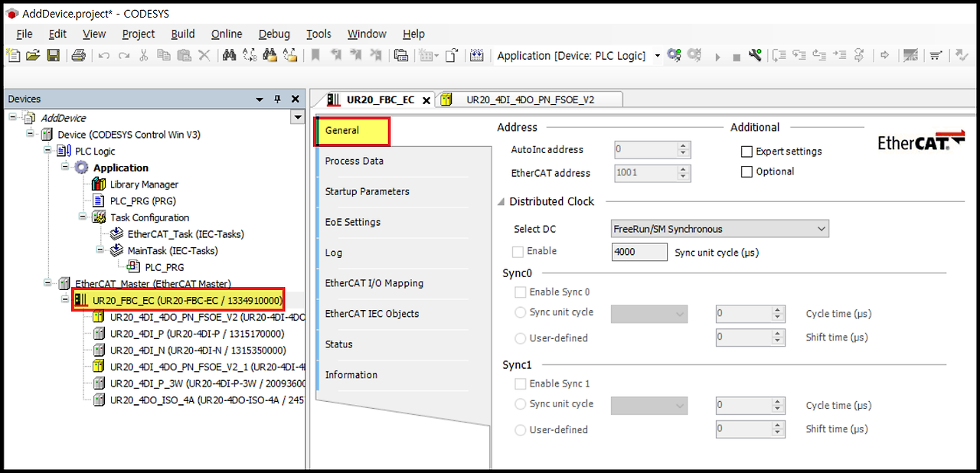Save the project using the Save icon

(x=54, y=54)
